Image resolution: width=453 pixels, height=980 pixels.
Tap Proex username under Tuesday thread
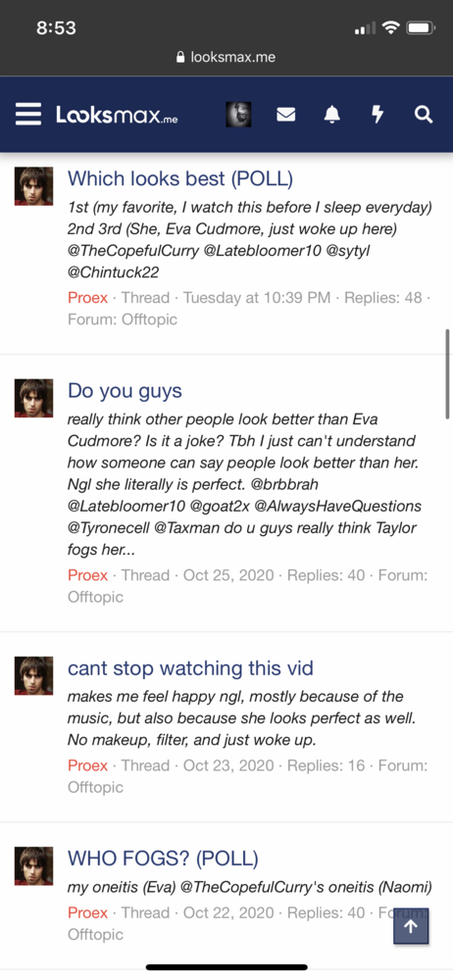pyautogui.click(x=87, y=298)
